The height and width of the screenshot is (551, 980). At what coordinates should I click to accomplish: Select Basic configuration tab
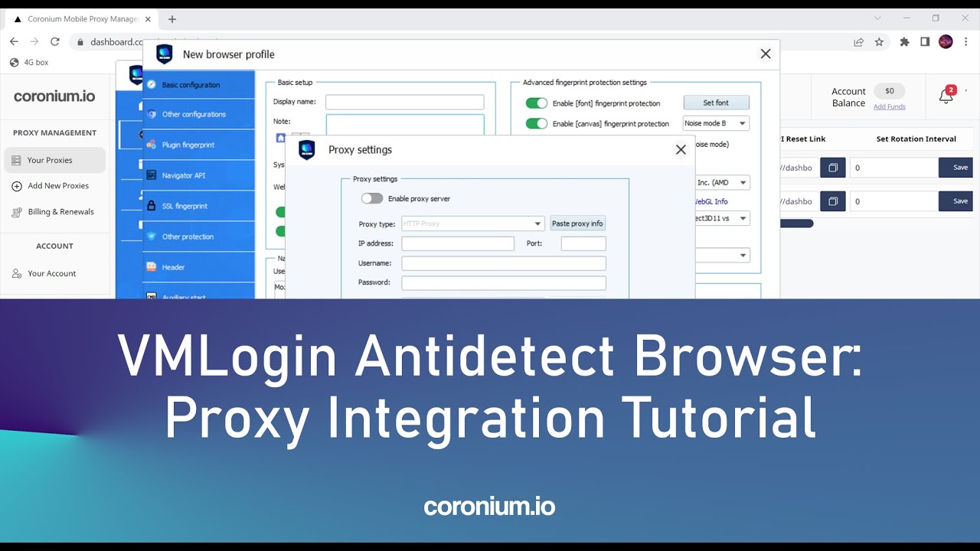(198, 85)
